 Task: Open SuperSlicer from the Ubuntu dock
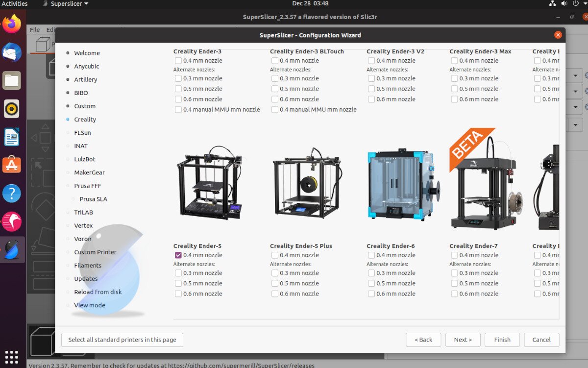12,250
